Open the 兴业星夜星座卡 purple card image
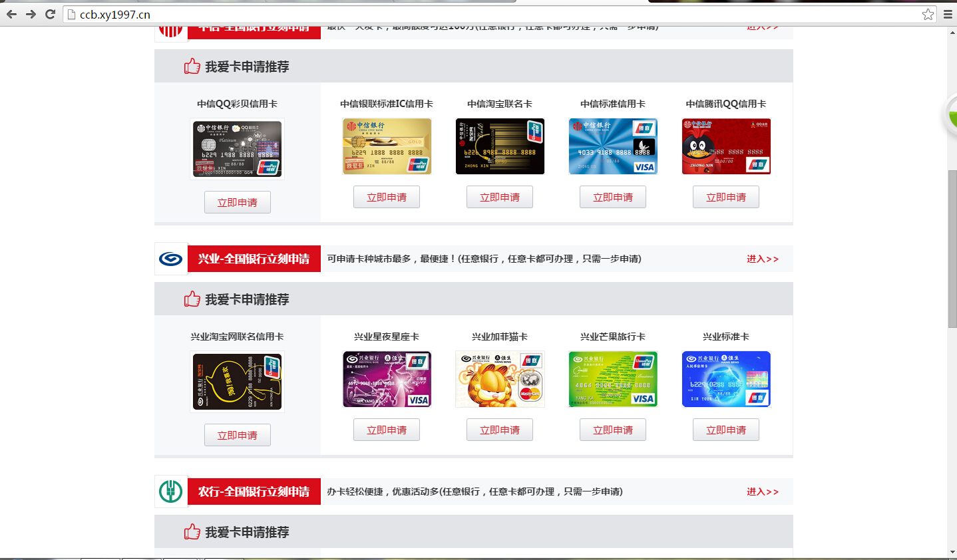This screenshot has height=560, width=957. coord(387,379)
